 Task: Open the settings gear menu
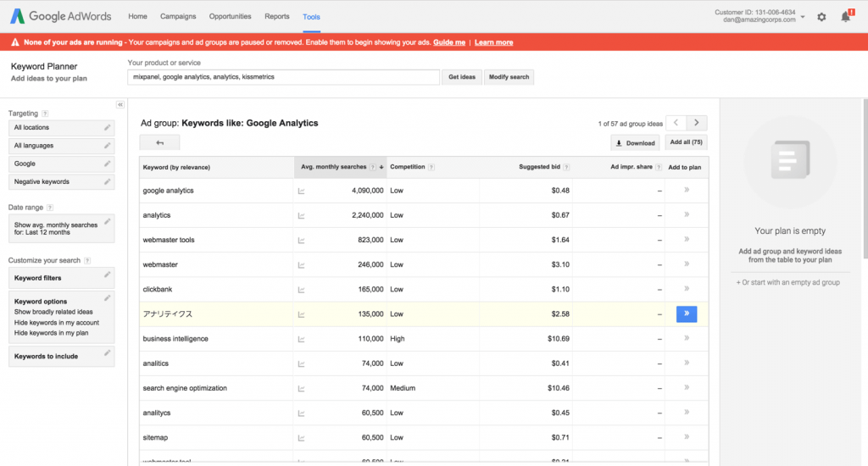coord(821,17)
